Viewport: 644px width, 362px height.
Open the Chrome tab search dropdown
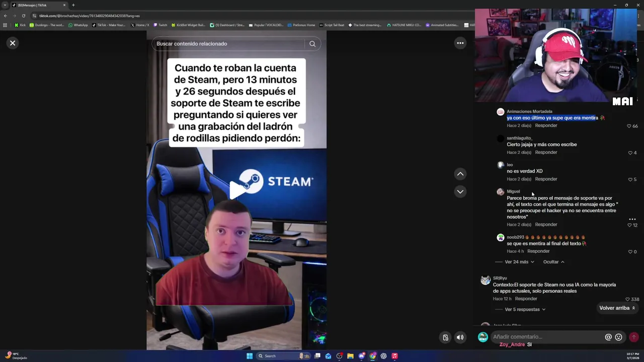click(5, 5)
